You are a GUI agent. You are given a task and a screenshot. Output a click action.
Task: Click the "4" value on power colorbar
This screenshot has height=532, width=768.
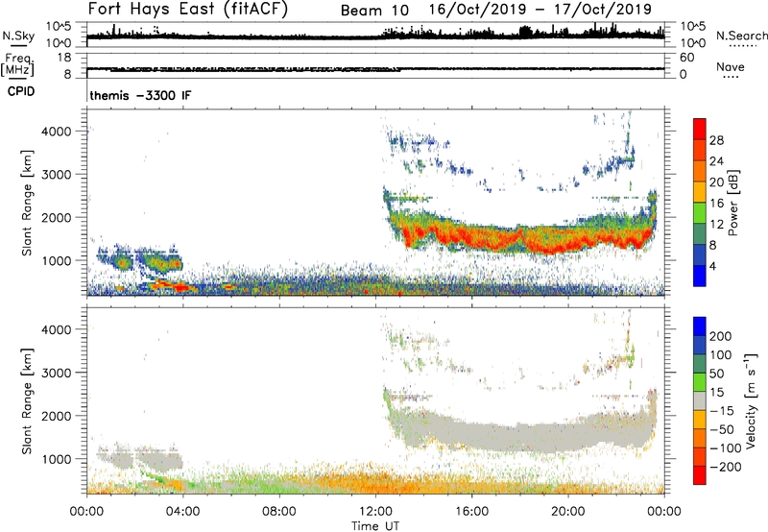tap(712, 267)
